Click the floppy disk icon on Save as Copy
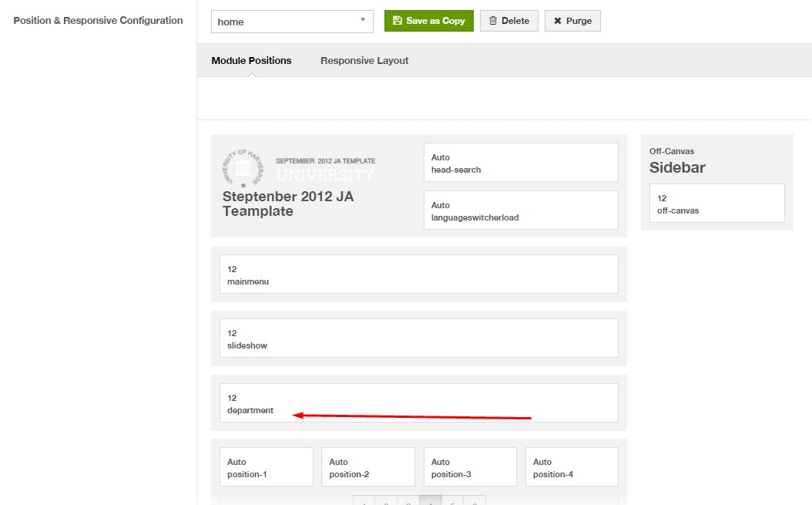 coord(398,21)
